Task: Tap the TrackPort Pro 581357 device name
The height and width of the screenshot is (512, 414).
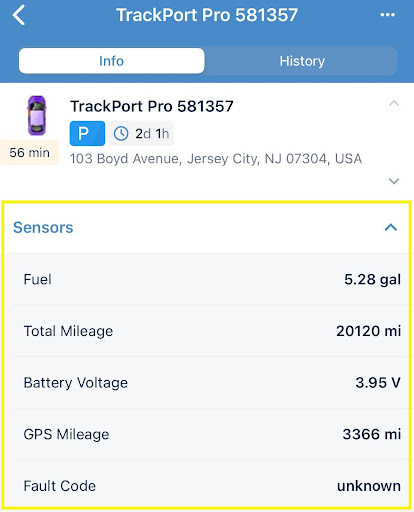Action: (x=152, y=107)
